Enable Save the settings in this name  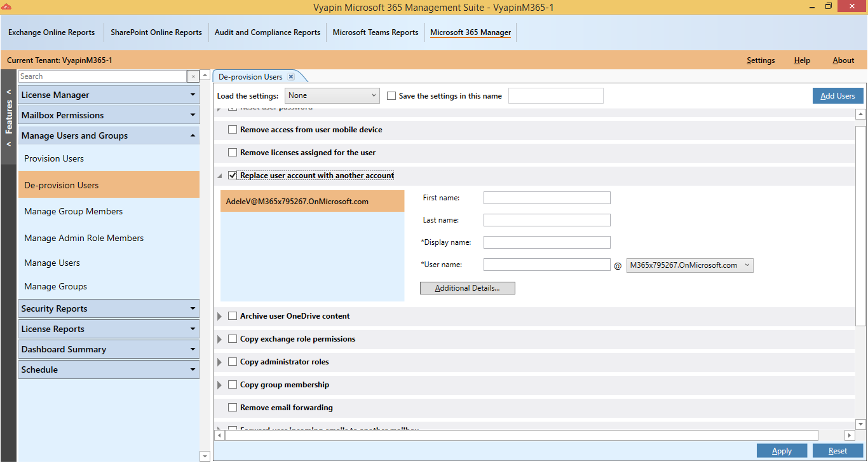391,96
